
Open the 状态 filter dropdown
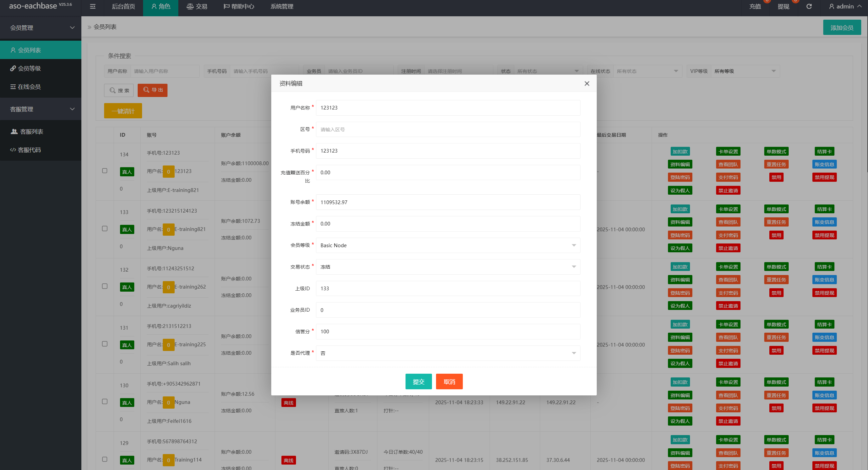(x=548, y=71)
